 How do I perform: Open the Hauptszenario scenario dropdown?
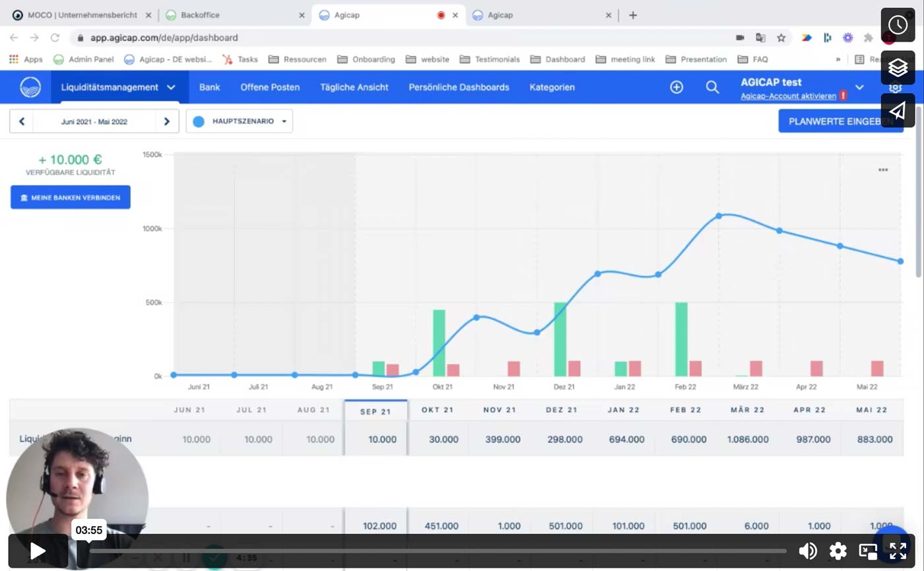pos(240,121)
